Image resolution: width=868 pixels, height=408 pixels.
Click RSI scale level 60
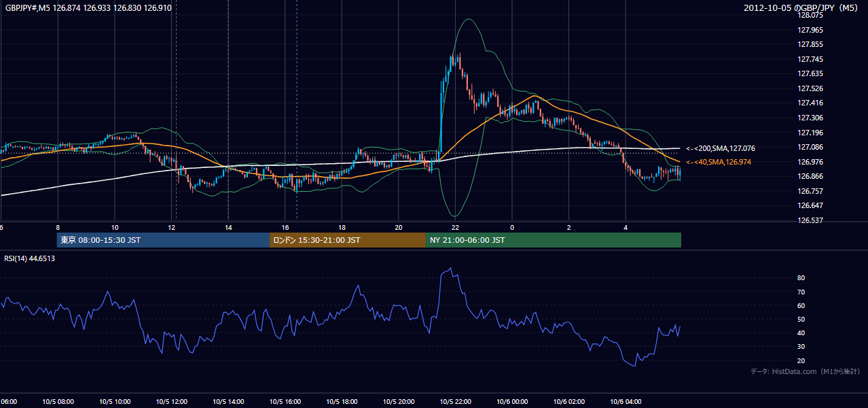click(x=801, y=305)
